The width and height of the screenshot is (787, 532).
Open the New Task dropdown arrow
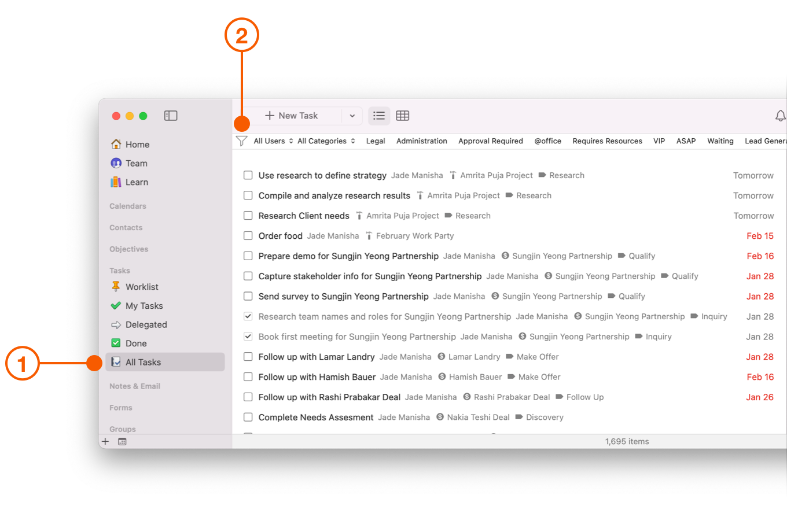pos(352,116)
